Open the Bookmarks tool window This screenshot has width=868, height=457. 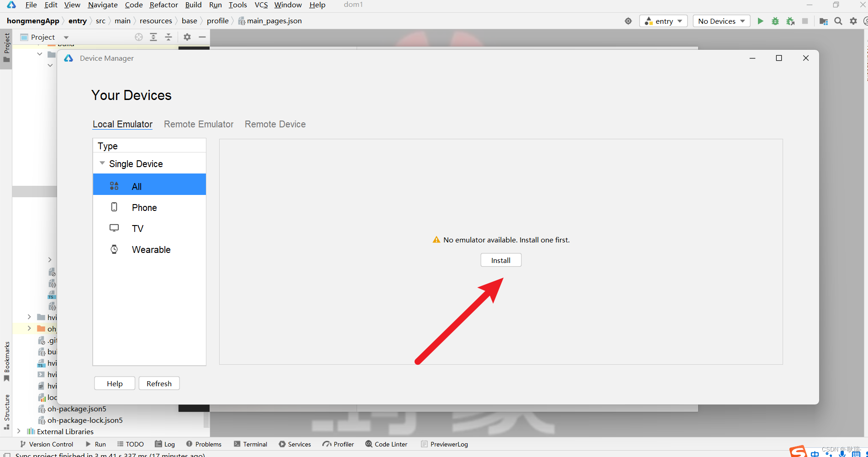point(6,362)
